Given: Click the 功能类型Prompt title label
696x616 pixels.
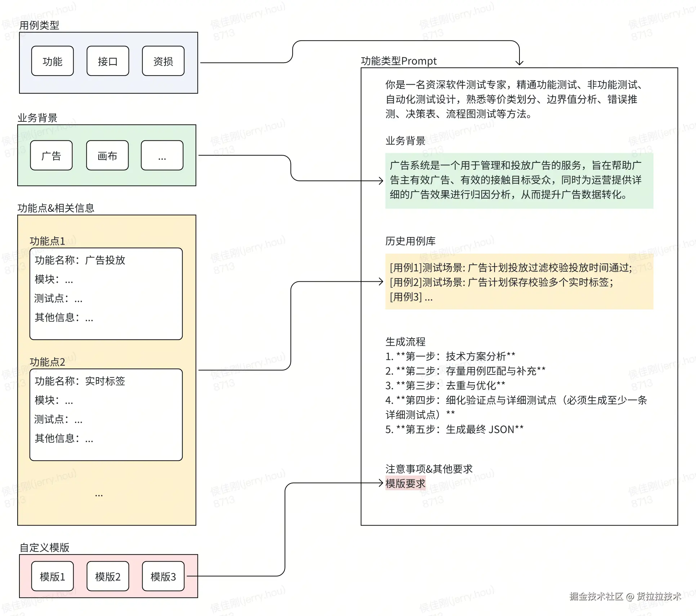Looking at the screenshot, I should click(398, 61).
